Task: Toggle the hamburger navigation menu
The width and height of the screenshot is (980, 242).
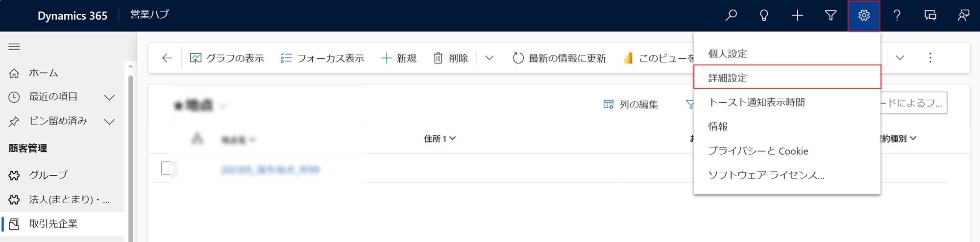Action: [14, 47]
